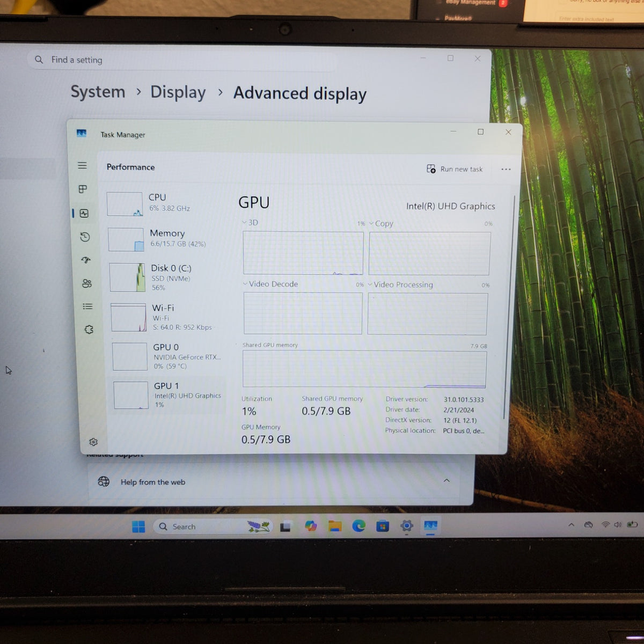644x644 pixels.
Task: Open Microsoft Store from the taskbar
Action: coord(382,526)
